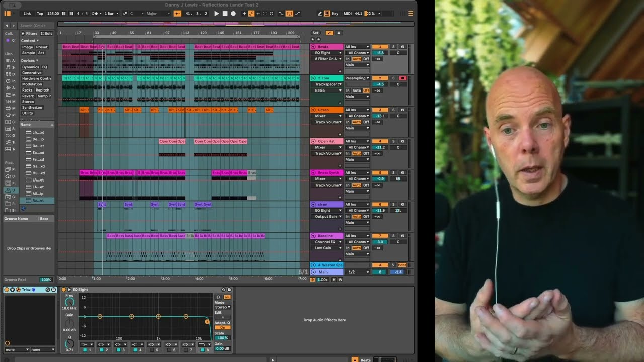
Task: Disable EQ filter band 8 activator
Action: pos(202,350)
